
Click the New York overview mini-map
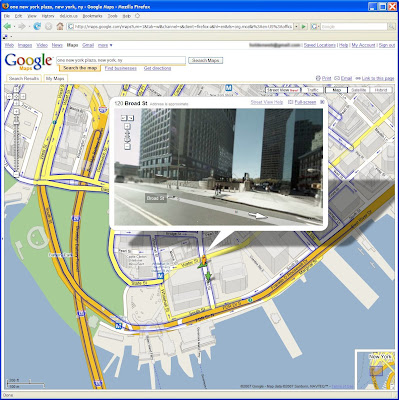tap(376, 370)
